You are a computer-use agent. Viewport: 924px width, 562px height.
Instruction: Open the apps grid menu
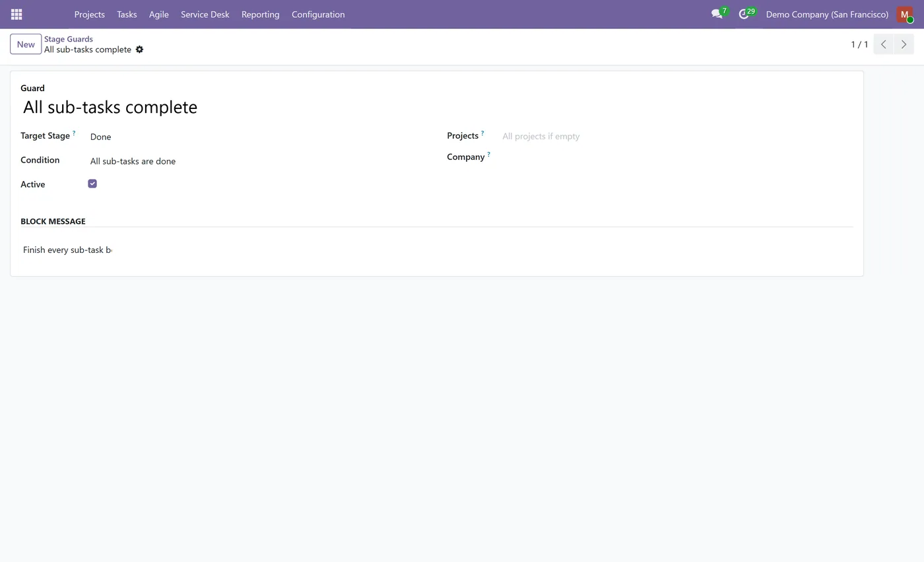(x=16, y=15)
